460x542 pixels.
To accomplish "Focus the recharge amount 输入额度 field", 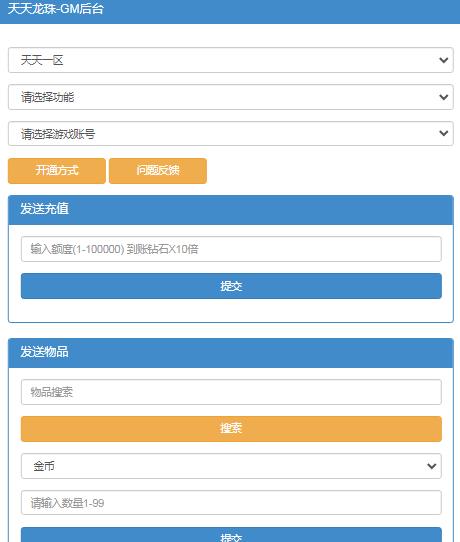I will click(x=231, y=249).
